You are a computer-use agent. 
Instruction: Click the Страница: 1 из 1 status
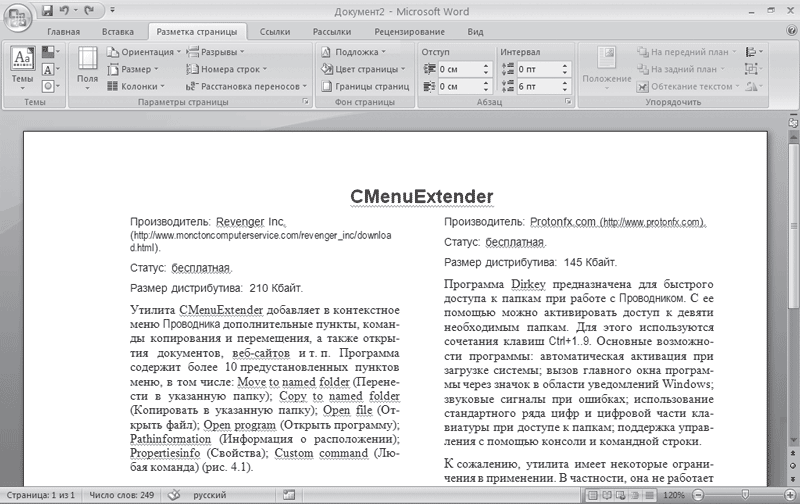40,495
